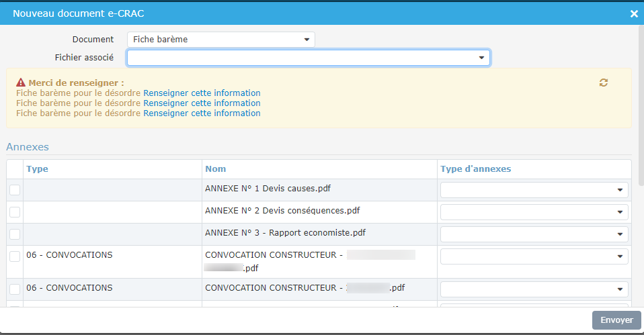Close the Nouveau document e-CRAC dialog
This screenshot has width=644, height=335.
[x=633, y=13]
